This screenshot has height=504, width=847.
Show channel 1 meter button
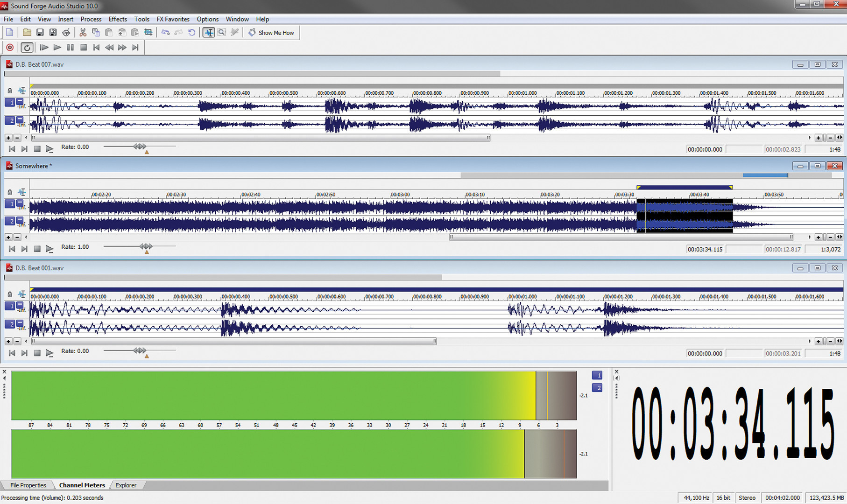point(597,375)
